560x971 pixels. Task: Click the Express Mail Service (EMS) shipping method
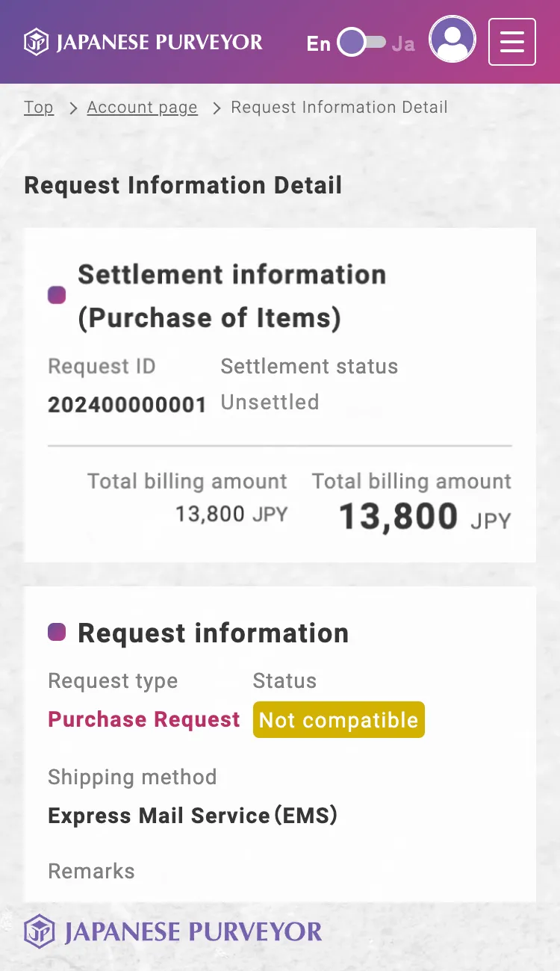(x=193, y=816)
